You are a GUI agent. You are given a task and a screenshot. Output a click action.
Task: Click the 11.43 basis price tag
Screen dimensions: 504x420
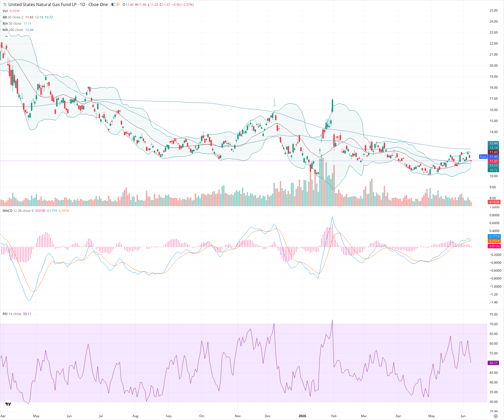click(x=493, y=152)
